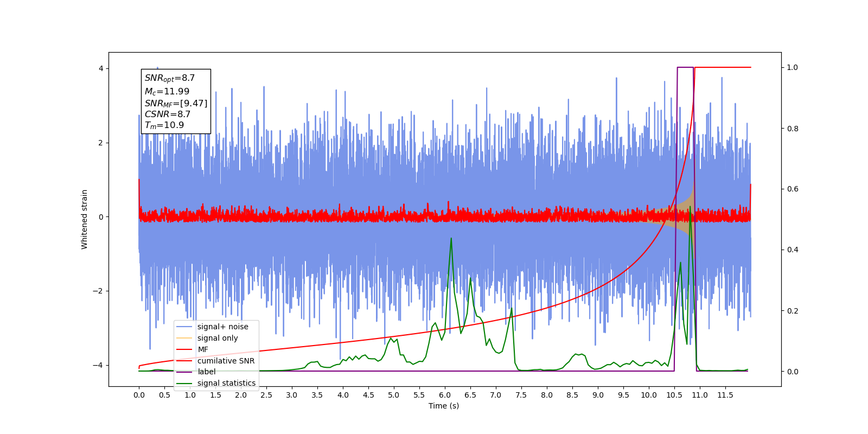
Task: Click the left y-axis tick label 2
Action: tap(101, 143)
